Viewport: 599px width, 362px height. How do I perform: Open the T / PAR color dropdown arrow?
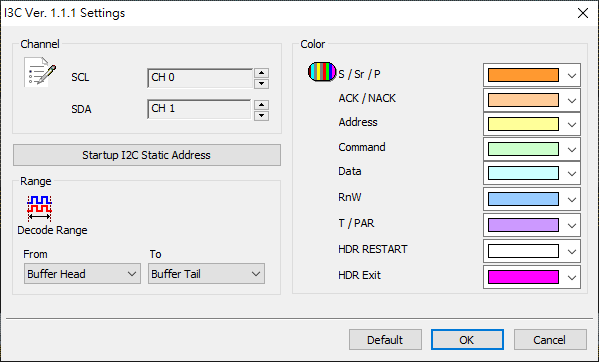[571, 225]
